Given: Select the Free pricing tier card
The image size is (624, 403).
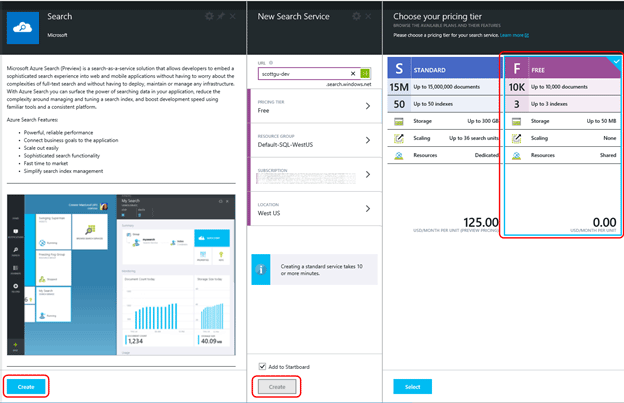Looking at the screenshot, I should pos(562,146).
